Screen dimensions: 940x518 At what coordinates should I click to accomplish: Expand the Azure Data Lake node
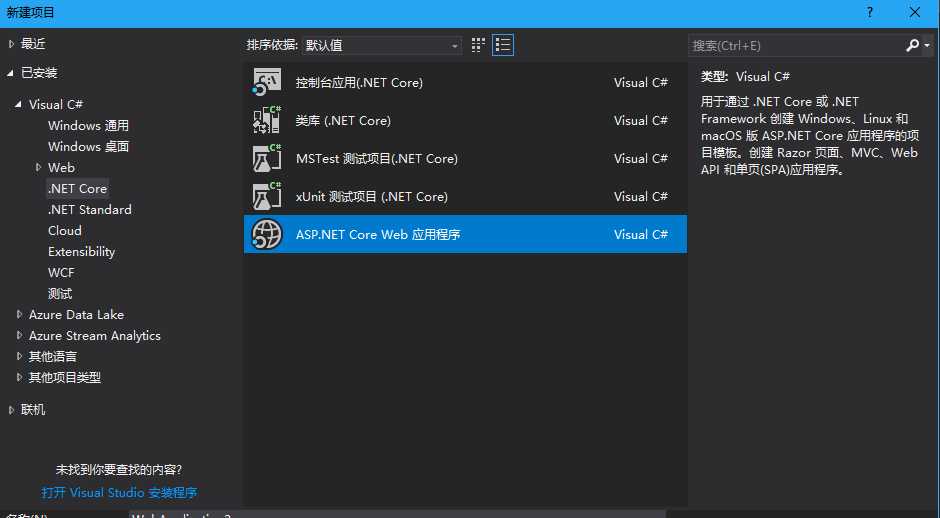(x=20, y=314)
